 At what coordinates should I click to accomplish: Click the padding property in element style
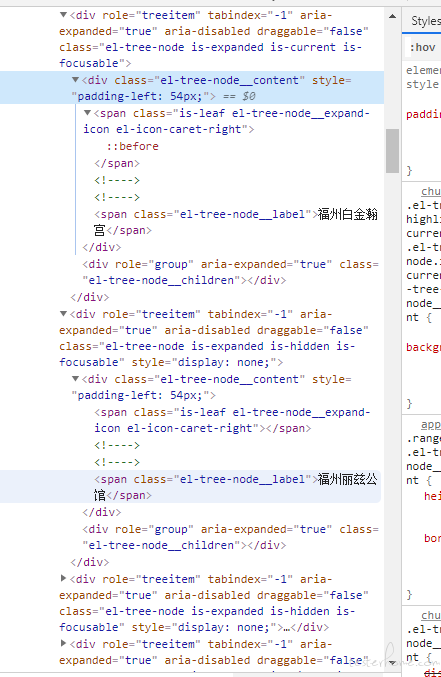pyautogui.click(x=423, y=115)
